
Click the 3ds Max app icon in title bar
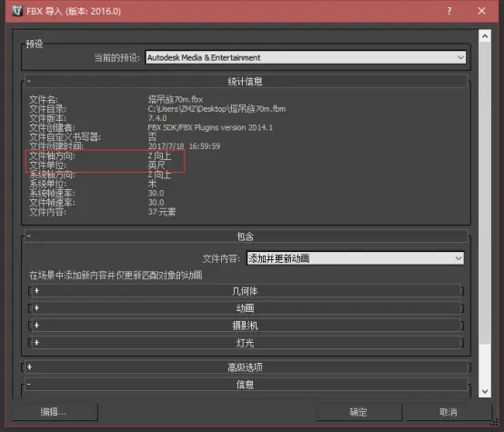[x=17, y=11]
